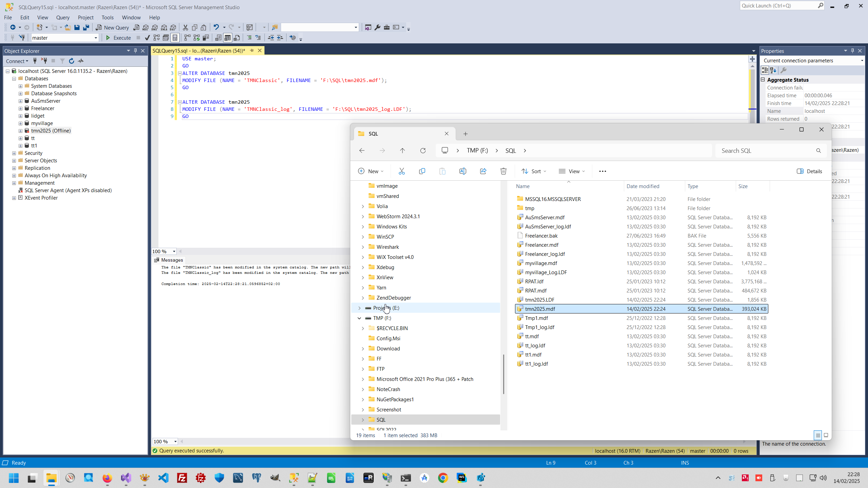The height and width of the screenshot is (488, 868).
Task: Expand the Security folder node
Action: [x=14, y=153]
